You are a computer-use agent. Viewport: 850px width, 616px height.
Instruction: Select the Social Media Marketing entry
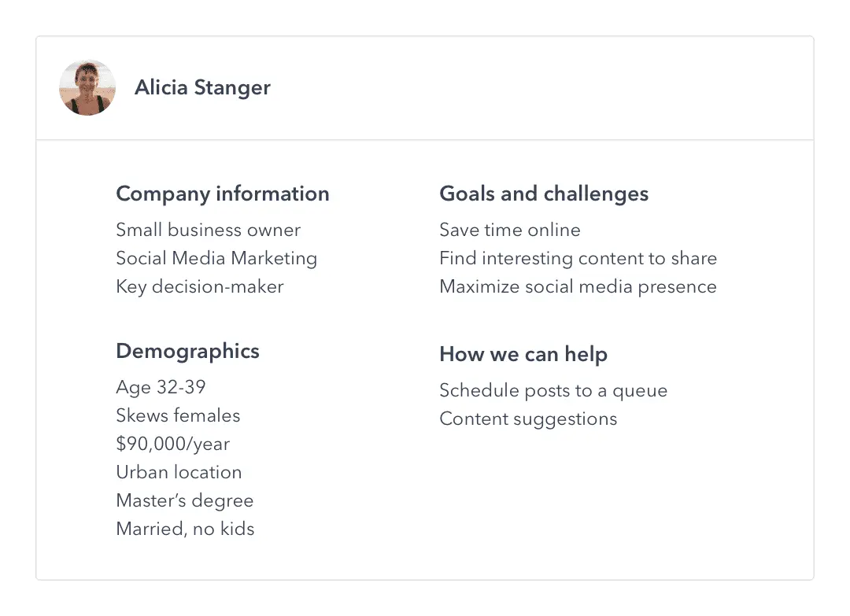click(x=216, y=258)
